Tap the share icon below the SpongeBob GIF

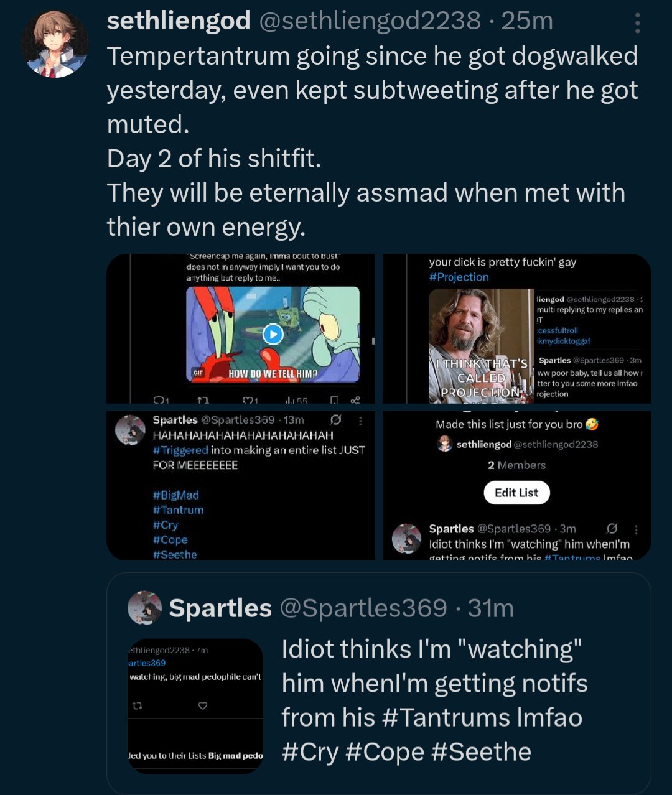(355, 401)
